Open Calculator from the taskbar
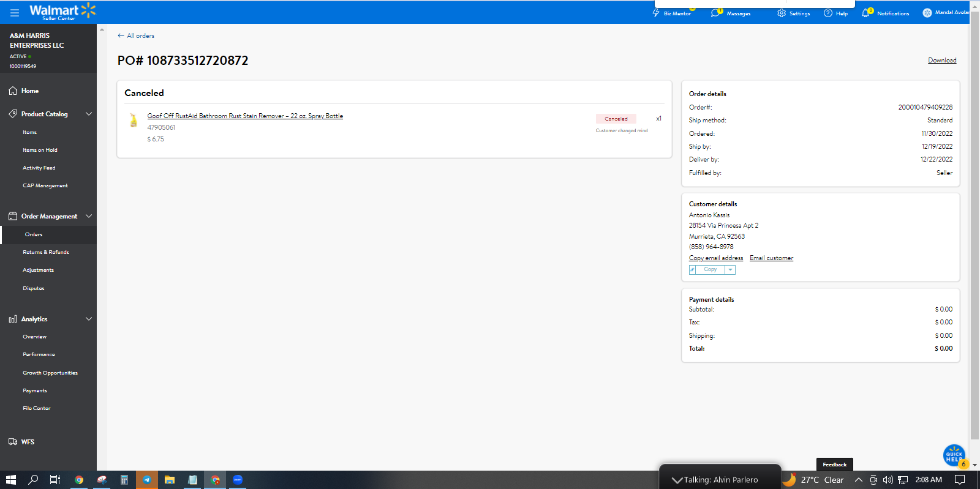Screen dimensions: 980x489 point(124,480)
